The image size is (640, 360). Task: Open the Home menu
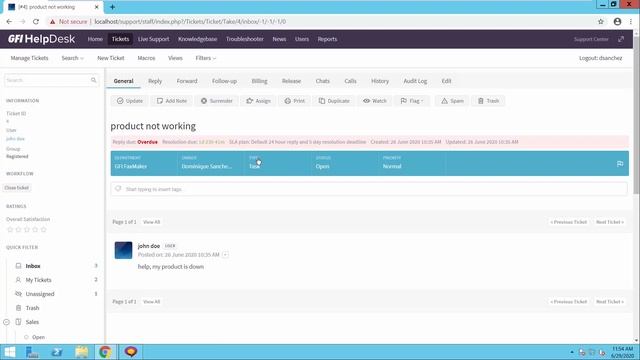pyautogui.click(x=95, y=39)
